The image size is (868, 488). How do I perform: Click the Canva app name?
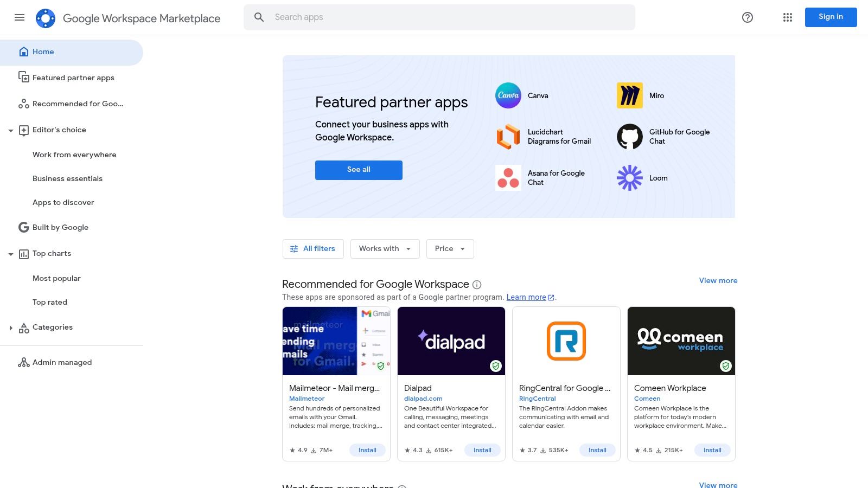[538, 95]
